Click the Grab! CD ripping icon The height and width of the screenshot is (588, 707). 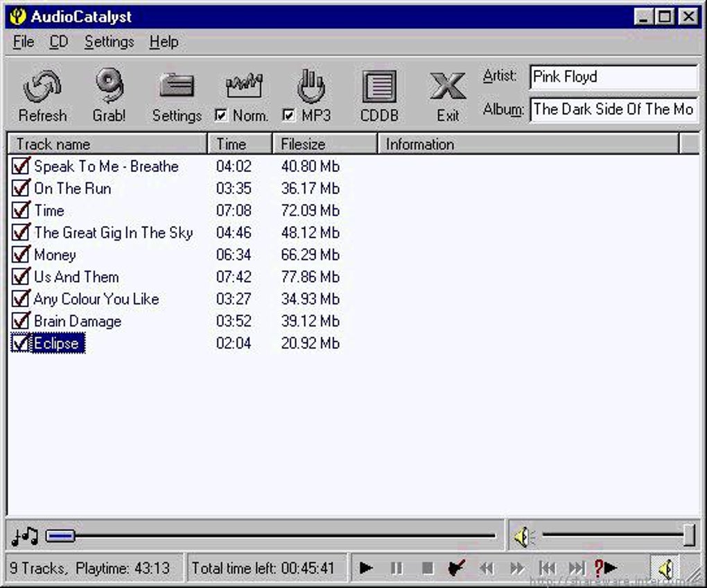[x=109, y=85]
